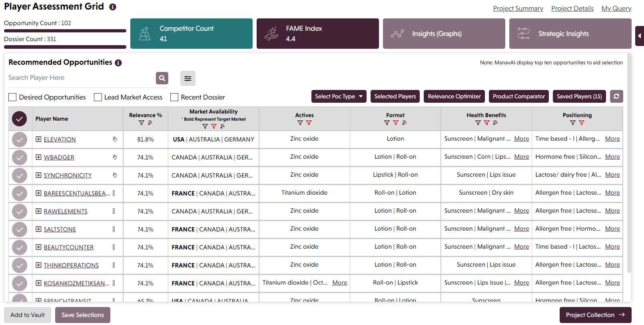The width and height of the screenshot is (644, 325).
Task: Open info icon next to Recommended Opportunities
Action: 118,63
